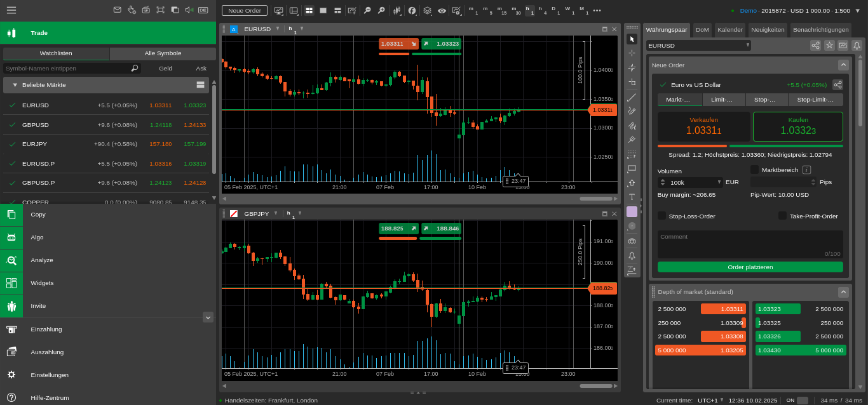Click the purple drawing color swatch
Image resolution: width=868 pixels, height=405 pixels.
[632, 211]
